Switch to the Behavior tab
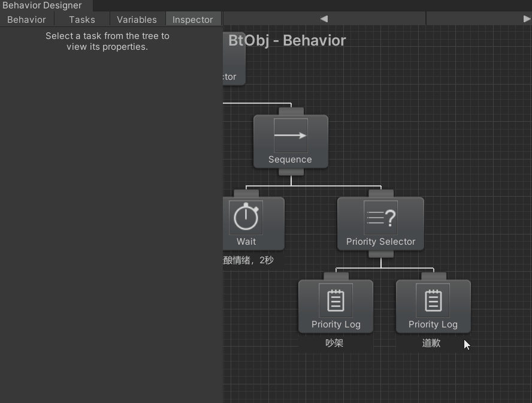This screenshot has width=532, height=403. (26, 19)
